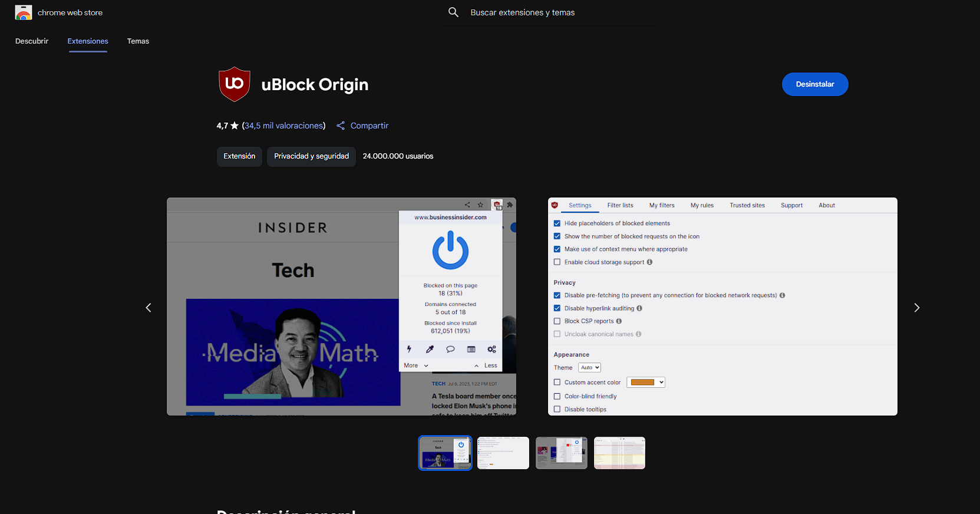Image resolution: width=980 pixels, height=514 pixels.
Task: Toggle Disable pre-fetching checkbox
Action: [x=557, y=295]
